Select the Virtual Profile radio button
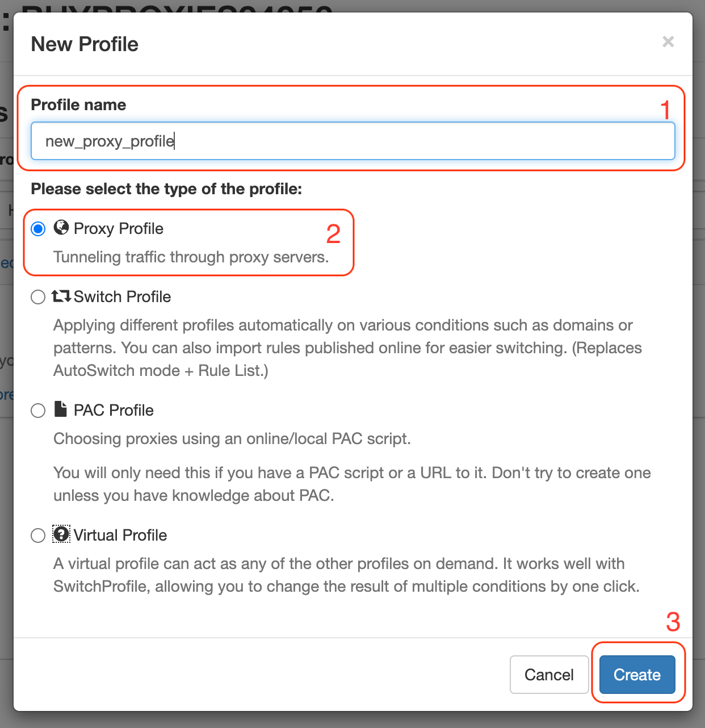This screenshot has width=705, height=728. tap(37, 535)
